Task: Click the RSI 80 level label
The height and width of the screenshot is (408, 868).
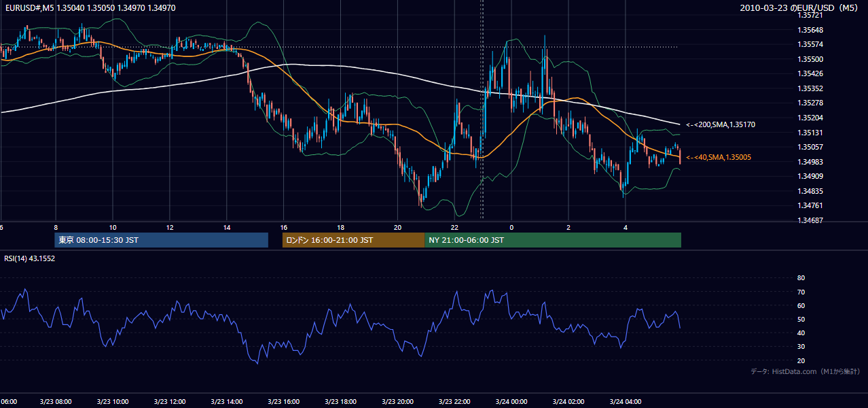Action: pos(801,278)
